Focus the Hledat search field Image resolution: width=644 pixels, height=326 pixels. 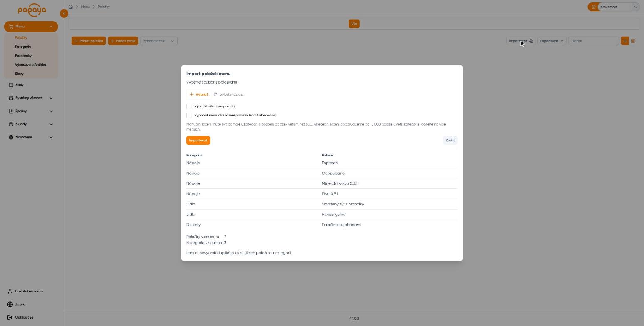pyautogui.click(x=594, y=41)
